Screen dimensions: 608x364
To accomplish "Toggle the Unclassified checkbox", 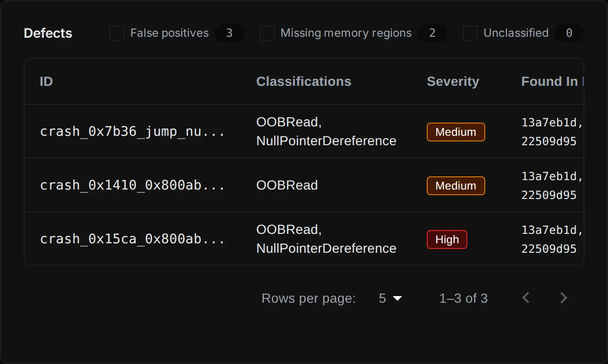I will tap(470, 33).
